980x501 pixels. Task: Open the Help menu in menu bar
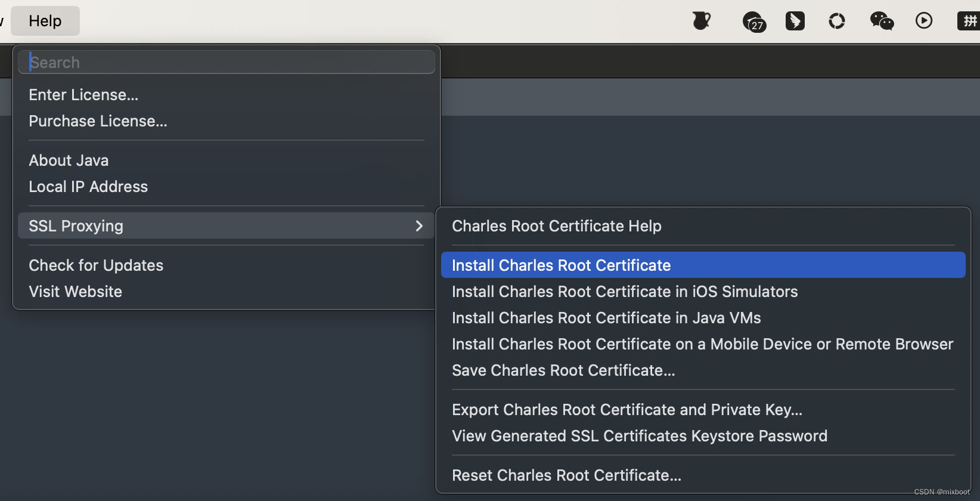point(45,21)
